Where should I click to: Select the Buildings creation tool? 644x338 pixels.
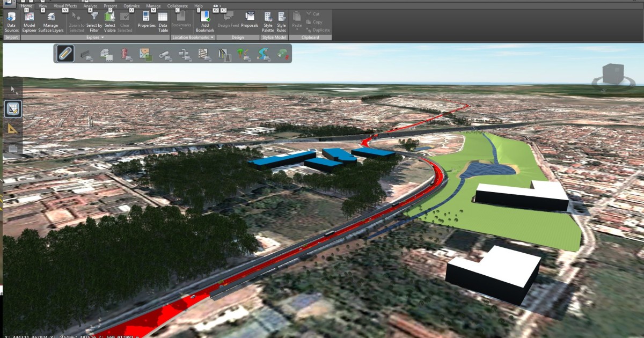(105, 54)
